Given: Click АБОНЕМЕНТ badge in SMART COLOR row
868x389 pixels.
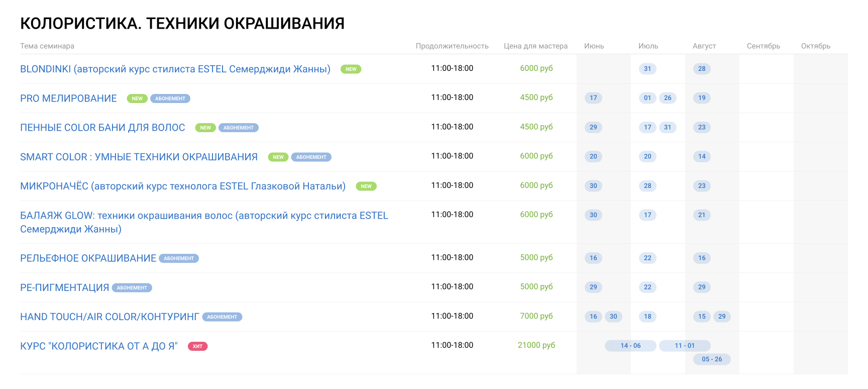Looking at the screenshot, I should coord(311,157).
